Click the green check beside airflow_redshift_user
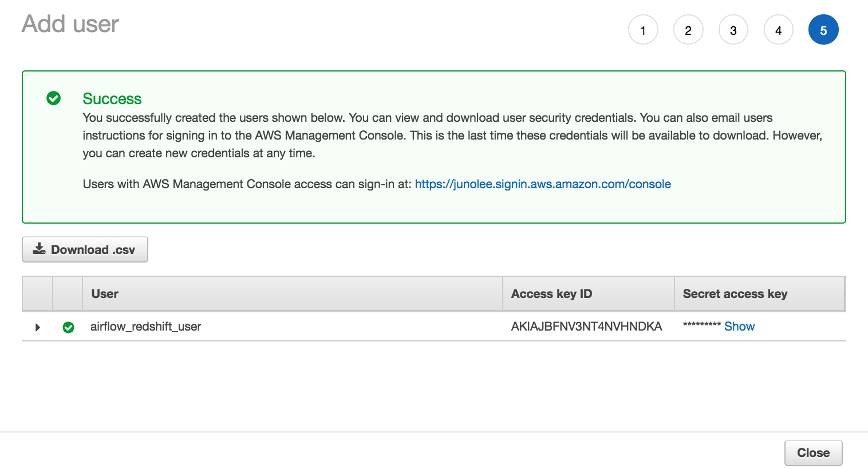This screenshot has height=469, width=868. point(68,327)
